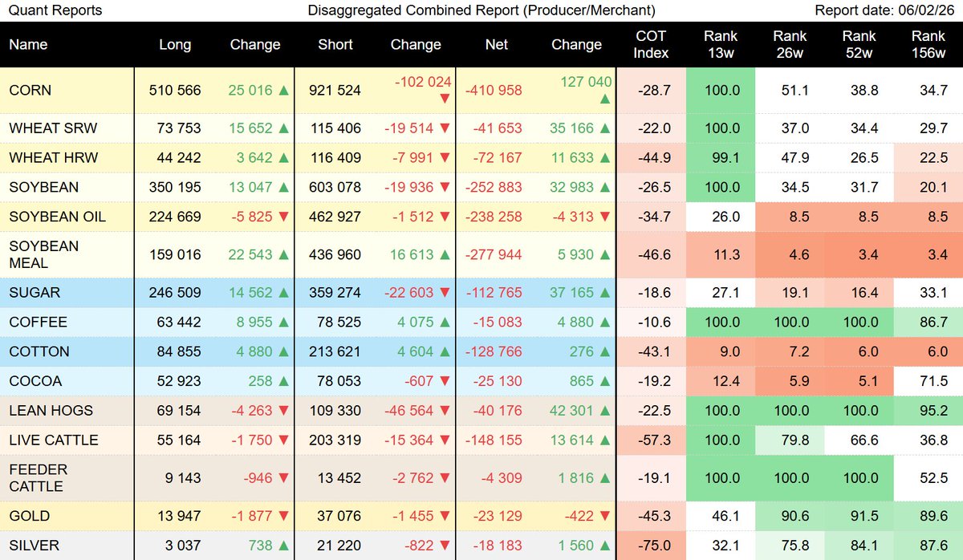
Task: Sort by the Net column header
Action: point(497,45)
